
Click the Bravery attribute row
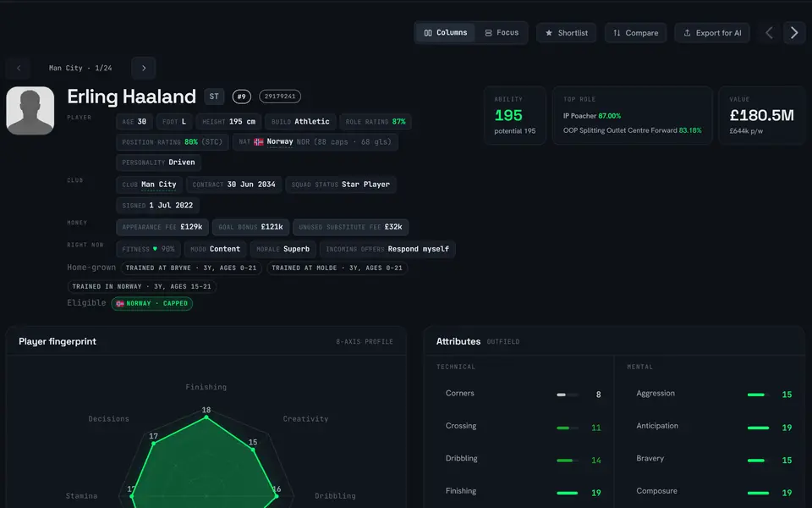(x=714, y=459)
